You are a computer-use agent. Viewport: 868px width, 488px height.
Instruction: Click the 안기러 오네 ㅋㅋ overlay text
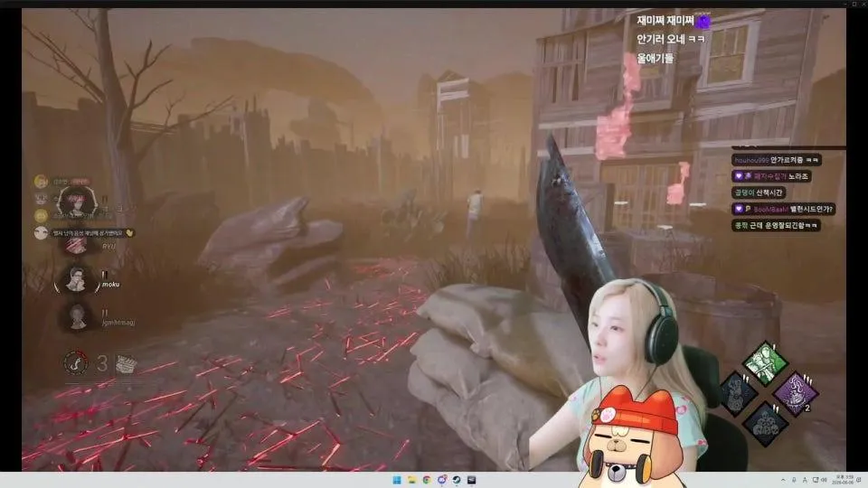coord(670,39)
